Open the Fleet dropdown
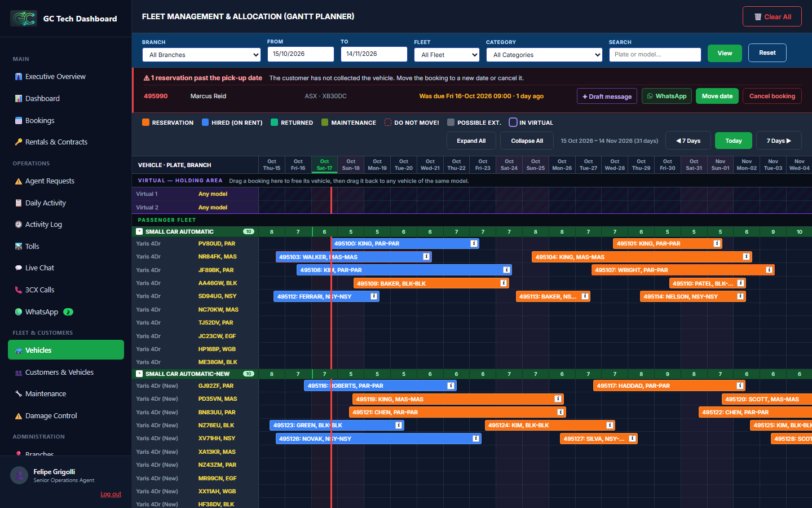812x508 pixels. [x=447, y=55]
